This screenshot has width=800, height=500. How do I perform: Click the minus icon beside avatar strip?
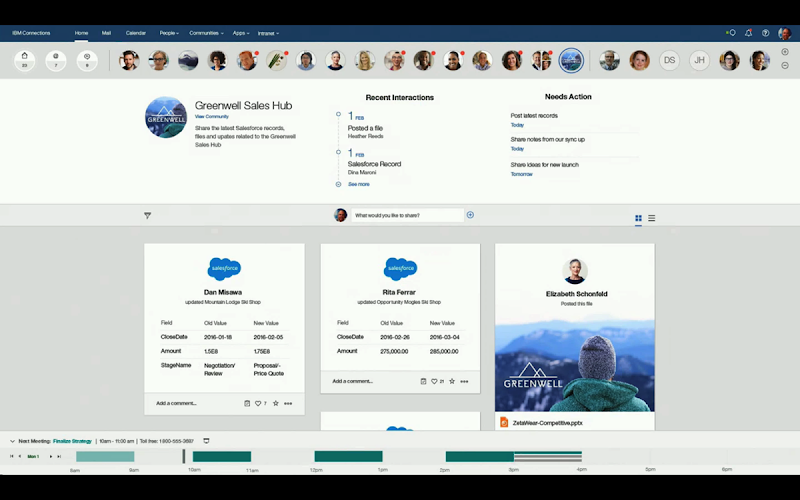pyautogui.click(x=785, y=65)
